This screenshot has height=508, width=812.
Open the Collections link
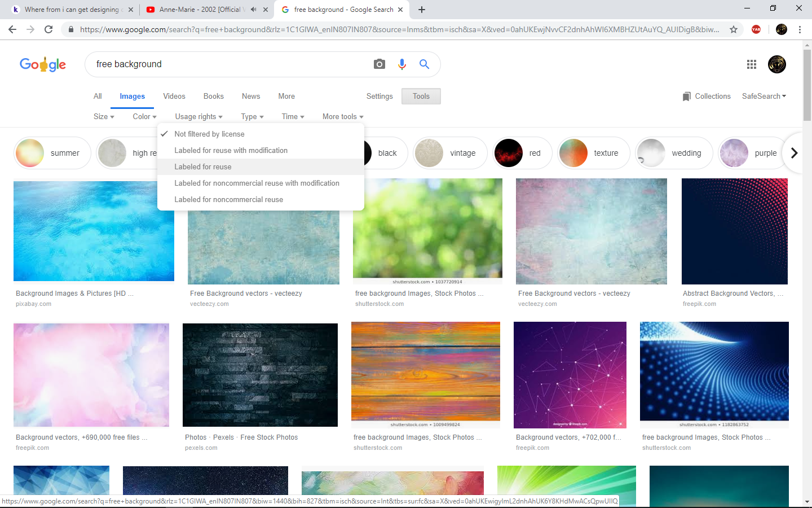(x=707, y=97)
